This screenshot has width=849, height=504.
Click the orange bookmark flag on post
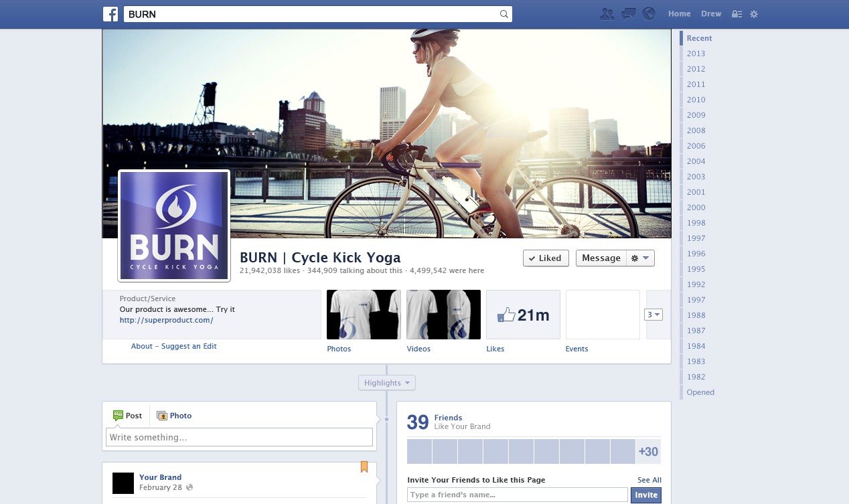click(364, 467)
